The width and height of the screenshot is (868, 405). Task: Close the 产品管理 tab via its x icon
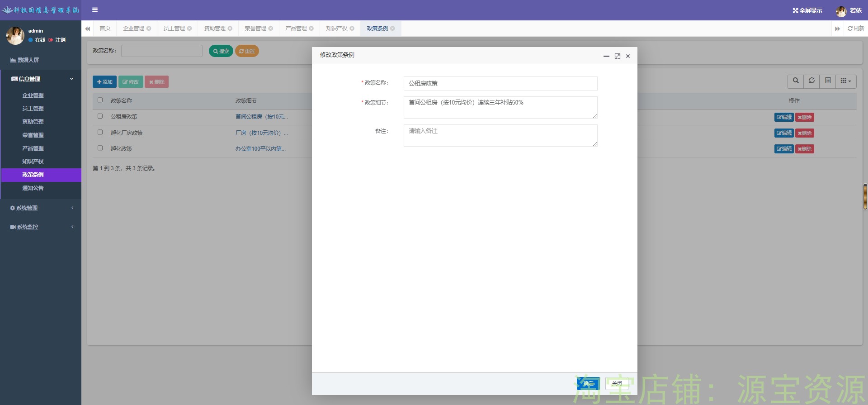click(x=311, y=29)
